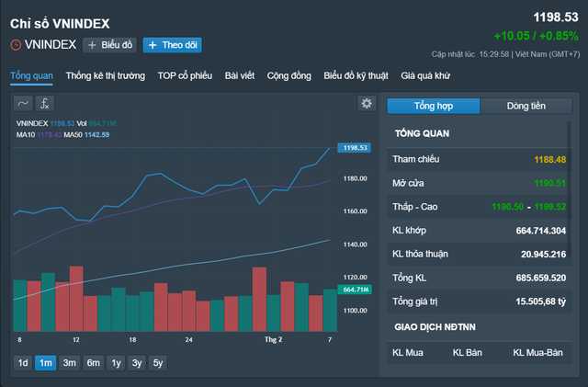Click the 1198.53 current price label on chart
This screenshot has width=588, height=387.
(x=353, y=147)
